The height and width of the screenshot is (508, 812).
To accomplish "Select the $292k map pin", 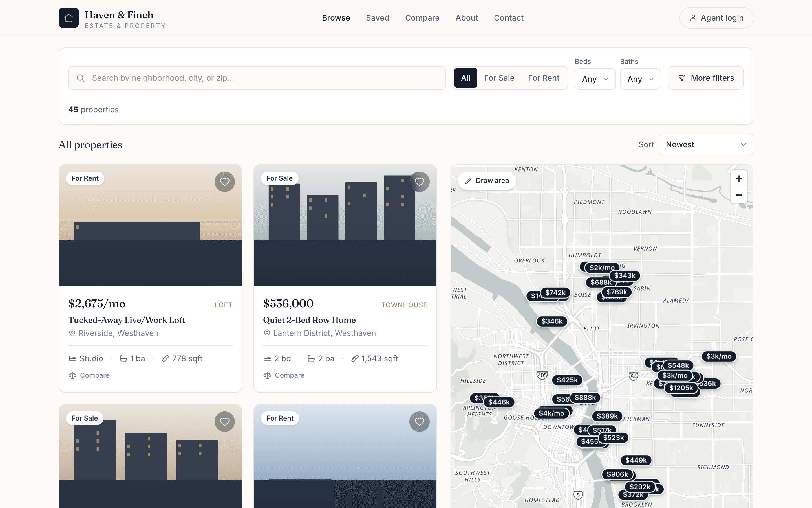I will (640, 487).
